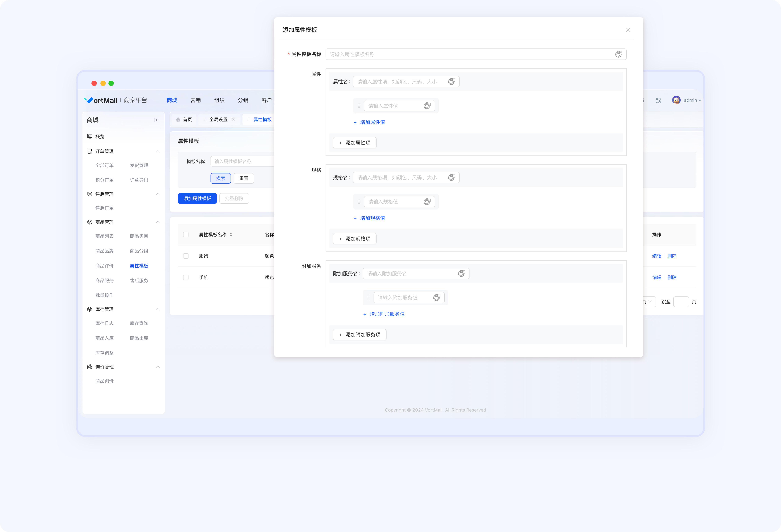781x532 pixels.
Task: Tick the checkbox for 服饰 row
Action: [x=186, y=256]
